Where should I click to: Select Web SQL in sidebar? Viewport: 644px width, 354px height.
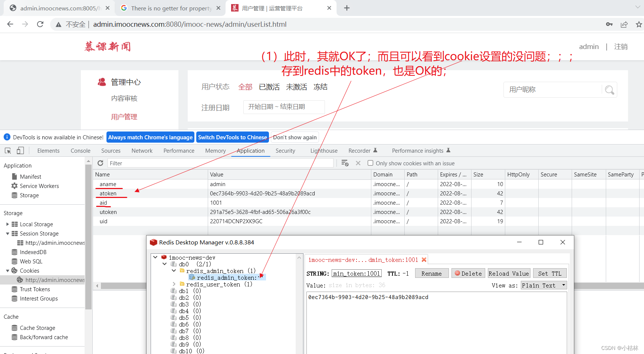click(x=31, y=262)
